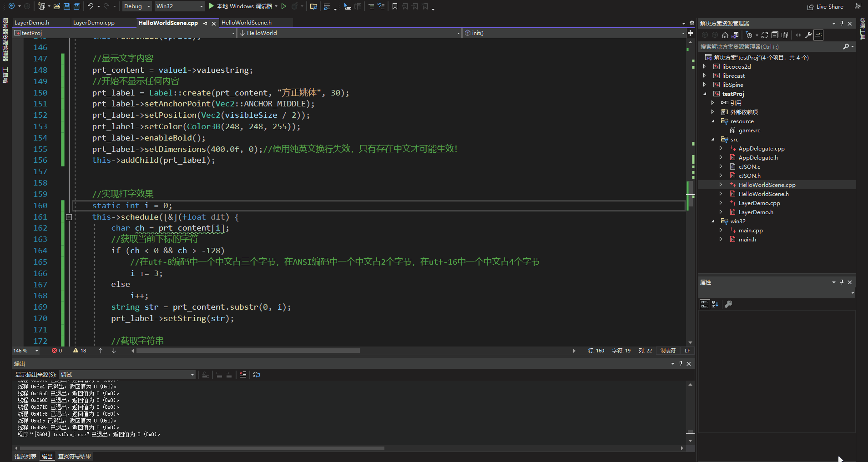Toggle auto-hide pin on the Properties panel
The width and height of the screenshot is (868, 462).
[x=842, y=282]
